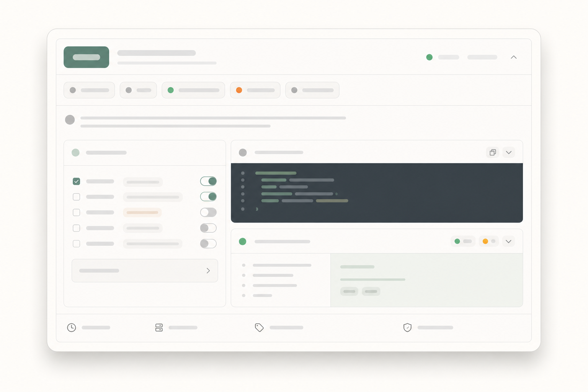Image resolution: width=588 pixels, height=392 pixels.
Task: Click the tag icon in the footer
Action: click(x=259, y=328)
